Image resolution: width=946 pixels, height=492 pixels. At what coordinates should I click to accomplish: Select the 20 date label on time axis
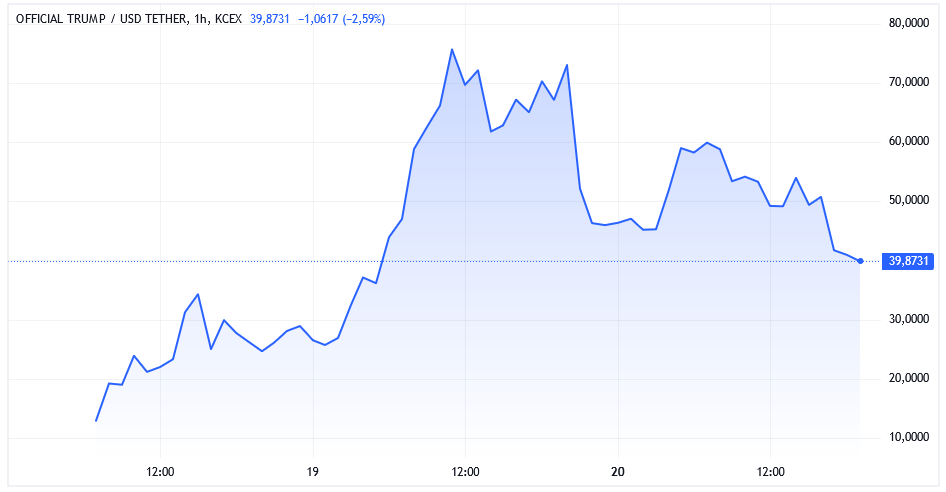[618, 472]
